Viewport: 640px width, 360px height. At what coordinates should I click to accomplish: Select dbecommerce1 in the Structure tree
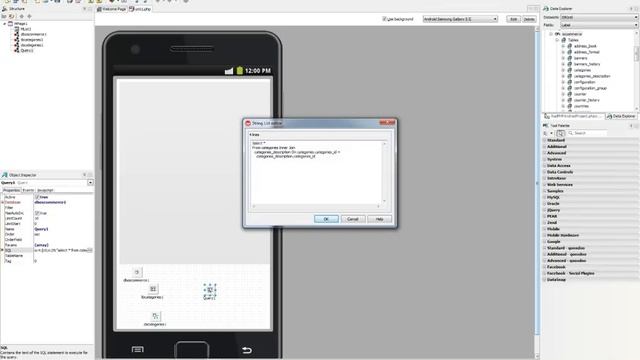tap(33, 35)
